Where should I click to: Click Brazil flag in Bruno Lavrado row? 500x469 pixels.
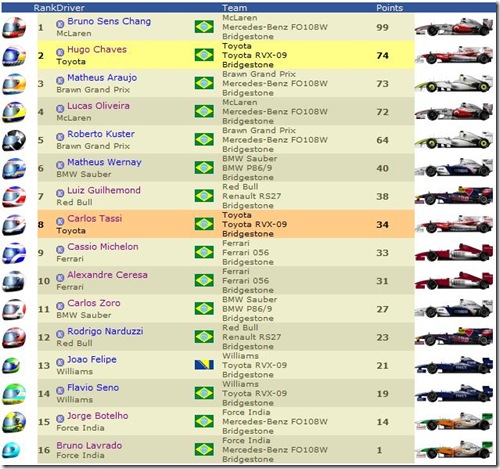204,449
